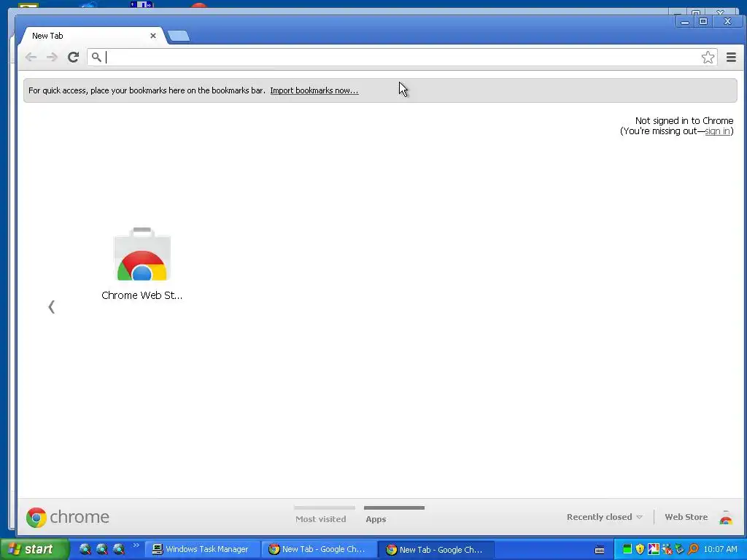
Task: Click in the address bar omnibox
Action: (402, 57)
